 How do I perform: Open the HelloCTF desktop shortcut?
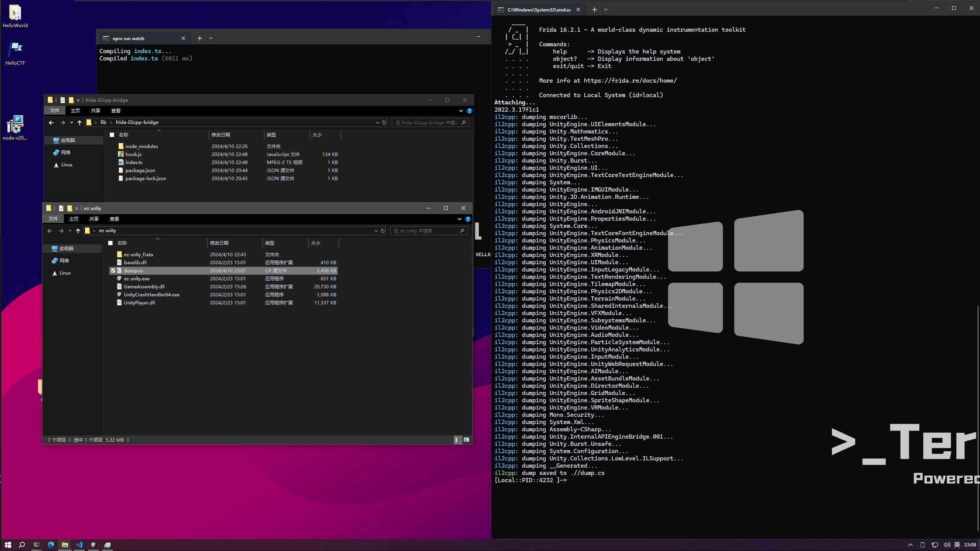[x=15, y=54]
